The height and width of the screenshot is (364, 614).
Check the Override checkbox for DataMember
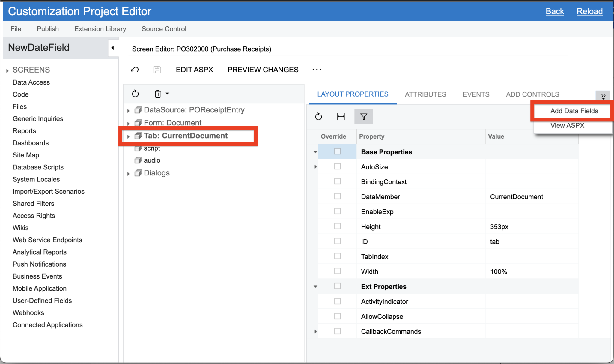[x=337, y=196]
